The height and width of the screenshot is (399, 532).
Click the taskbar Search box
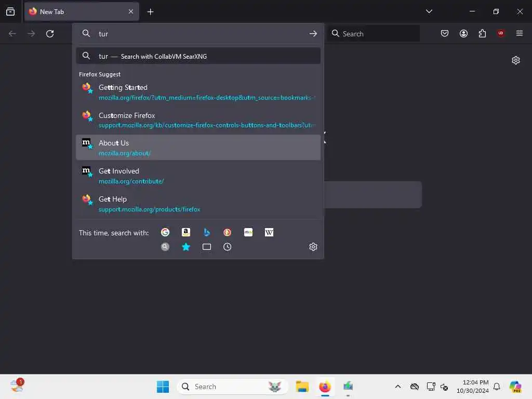point(232,387)
